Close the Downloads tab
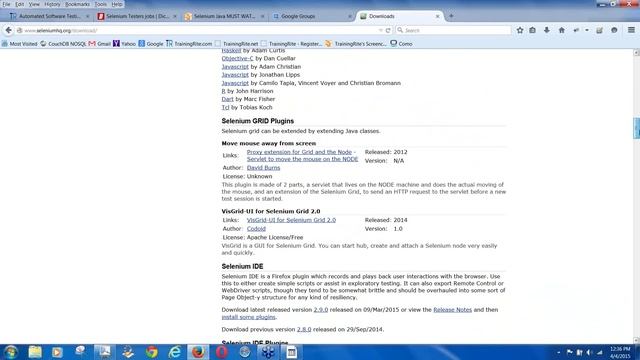640x360 pixels. click(438, 16)
